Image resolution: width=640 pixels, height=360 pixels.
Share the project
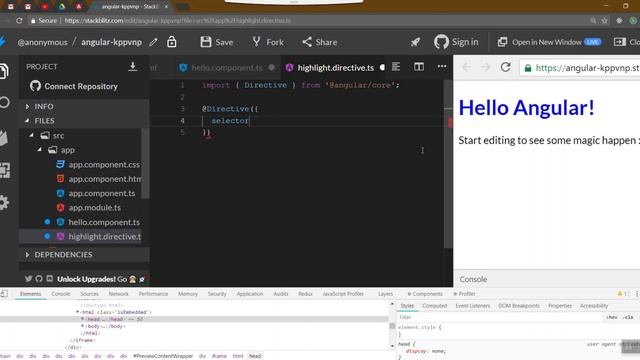(320, 42)
